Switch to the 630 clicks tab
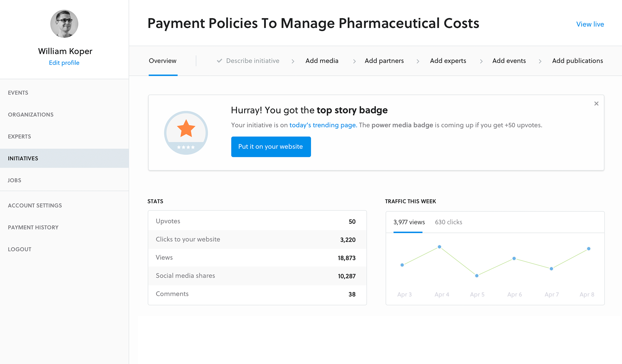 click(448, 222)
